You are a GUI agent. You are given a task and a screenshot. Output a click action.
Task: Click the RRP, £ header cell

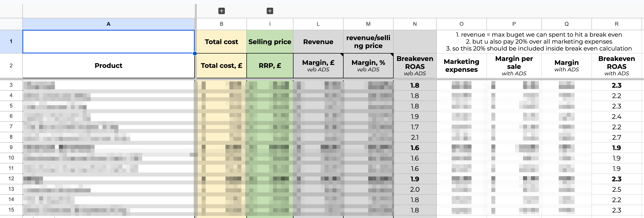pos(270,66)
